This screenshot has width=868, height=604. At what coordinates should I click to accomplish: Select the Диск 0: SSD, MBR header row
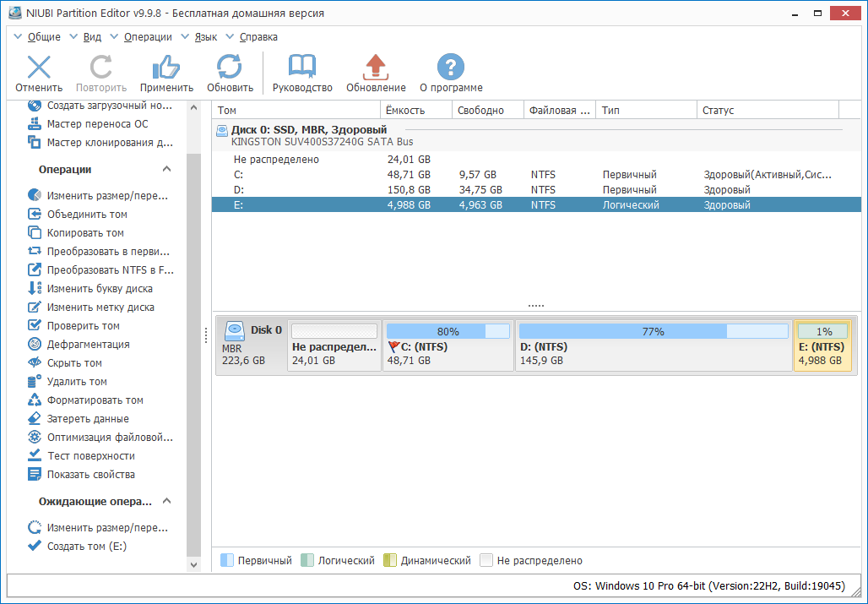click(536, 136)
